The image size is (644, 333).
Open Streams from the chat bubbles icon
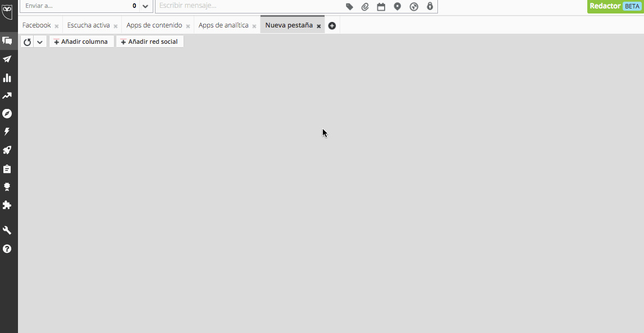(7, 40)
